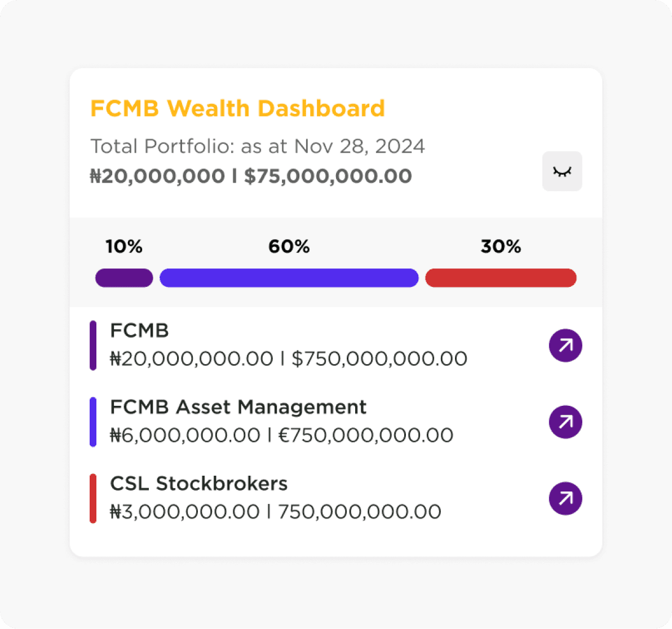The width and height of the screenshot is (672, 629).
Task: Click the Total Portfolio date text
Action: tap(258, 146)
